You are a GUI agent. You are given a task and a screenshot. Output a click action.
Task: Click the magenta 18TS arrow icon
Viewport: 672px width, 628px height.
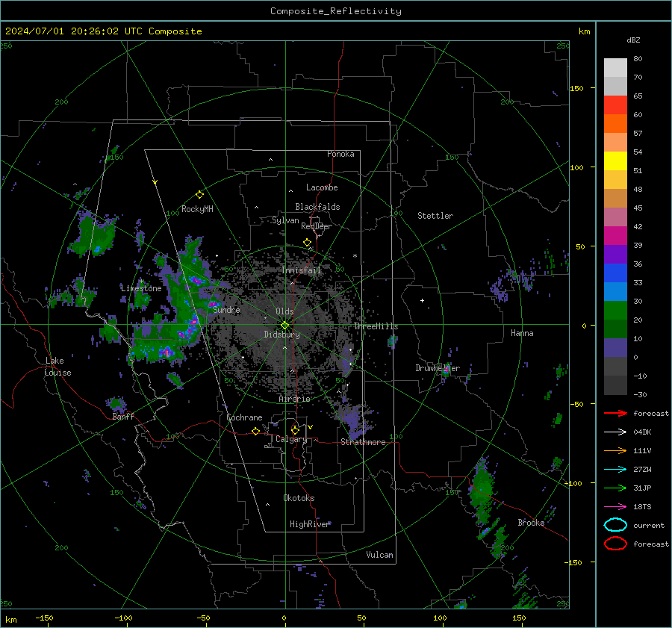(x=615, y=507)
